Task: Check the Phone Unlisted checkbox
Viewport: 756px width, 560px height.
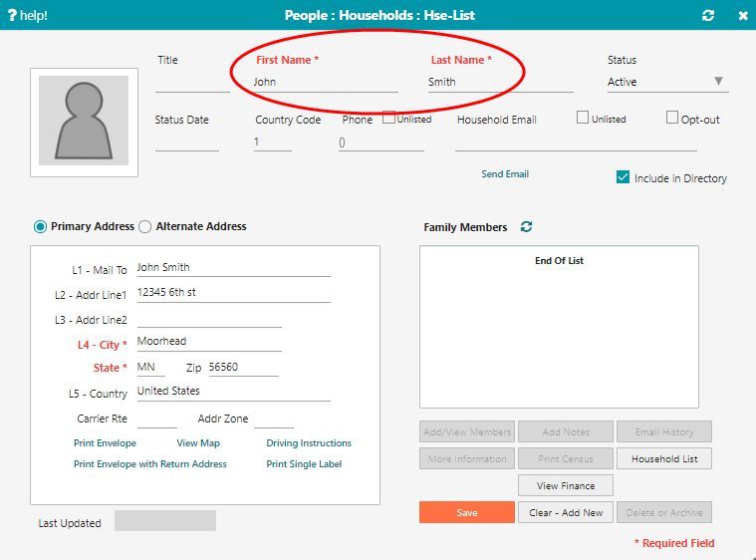Action: [x=388, y=118]
